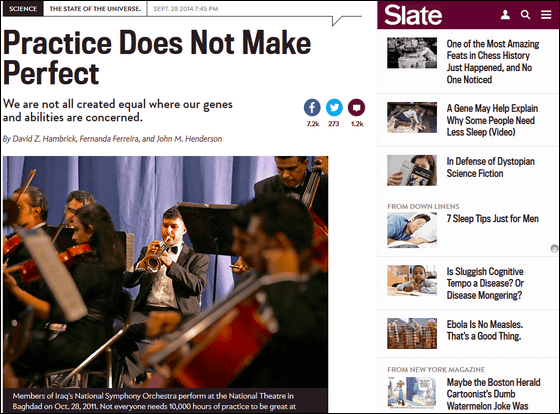Viewport: 560px width, 414px height.
Task: Click the orchestra photo in the article
Action: click(x=165, y=272)
